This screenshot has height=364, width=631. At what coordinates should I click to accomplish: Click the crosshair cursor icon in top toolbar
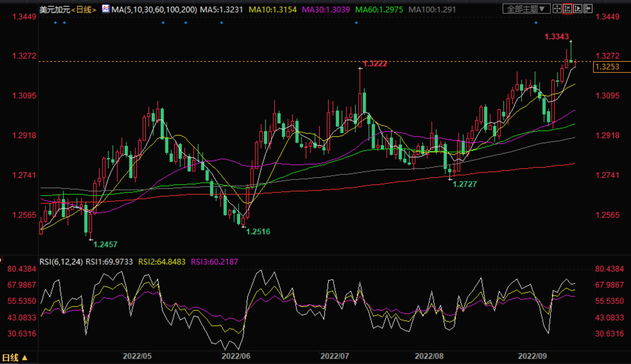[x=557, y=9]
